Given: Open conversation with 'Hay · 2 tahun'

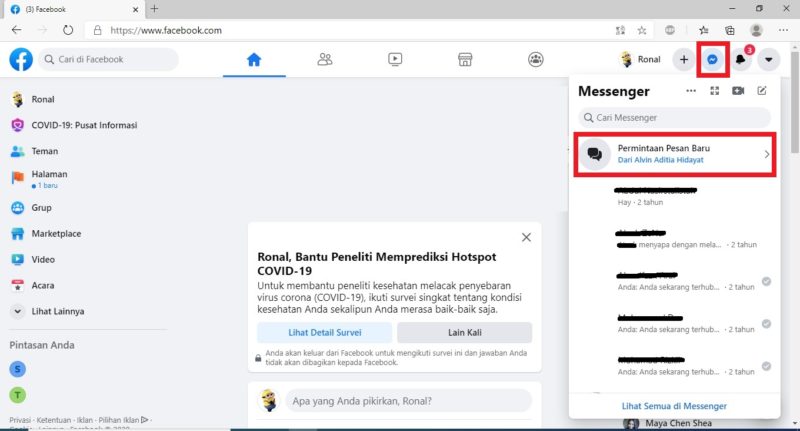Looking at the screenshot, I should 674,196.
